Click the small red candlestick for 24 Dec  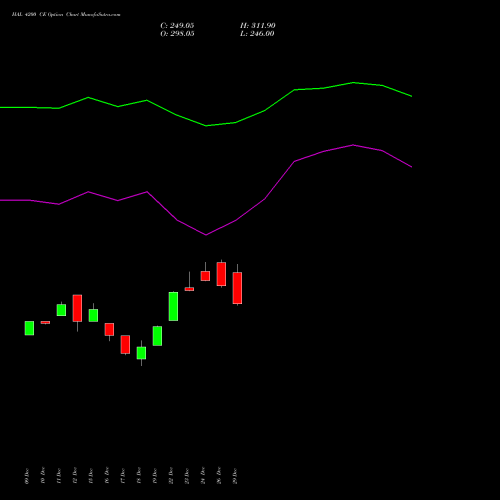205,276
